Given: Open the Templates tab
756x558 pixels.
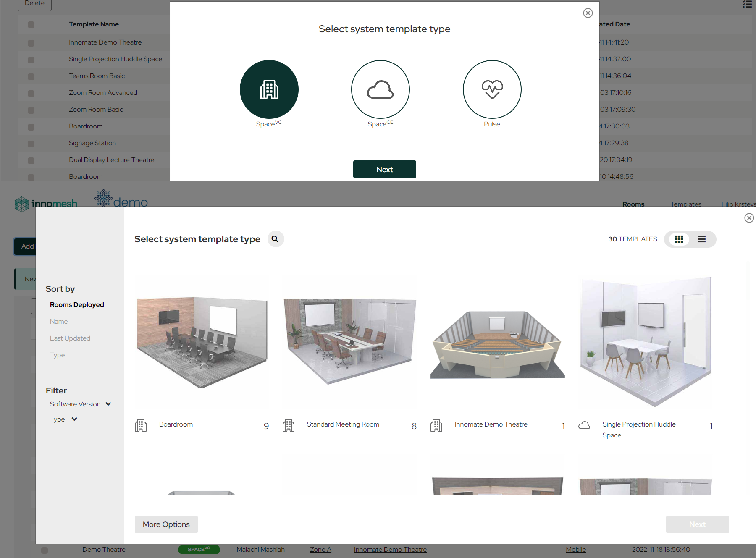Looking at the screenshot, I should pyautogui.click(x=685, y=204).
